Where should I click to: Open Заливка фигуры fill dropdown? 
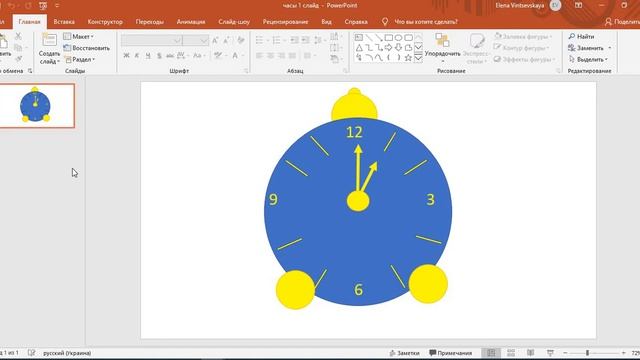point(523,36)
